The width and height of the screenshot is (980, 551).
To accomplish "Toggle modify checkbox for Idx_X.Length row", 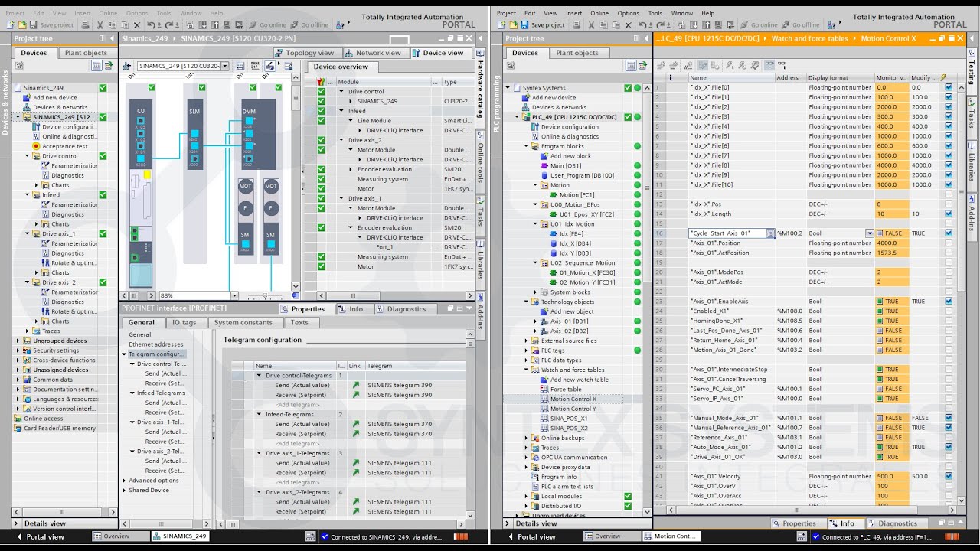I will coord(949,214).
